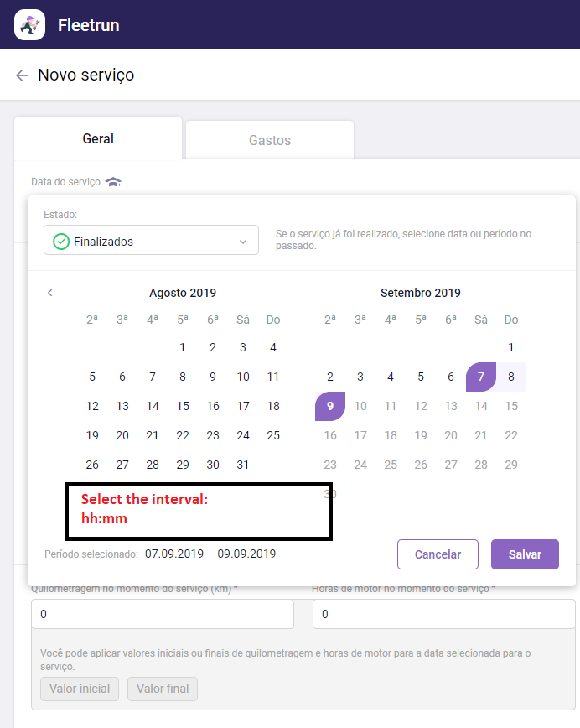Click the Valor inicial button
Screen dimensions: 580x728
pyautogui.click(x=80, y=689)
